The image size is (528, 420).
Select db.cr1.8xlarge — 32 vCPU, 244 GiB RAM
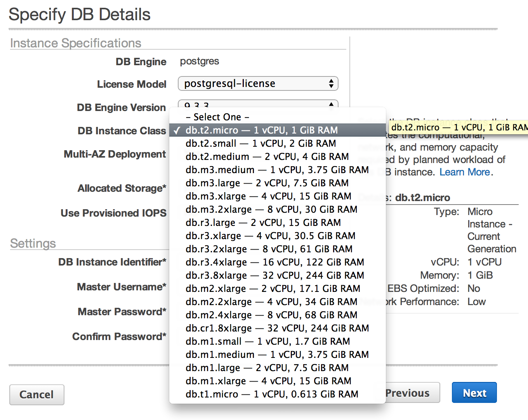click(277, 328)
